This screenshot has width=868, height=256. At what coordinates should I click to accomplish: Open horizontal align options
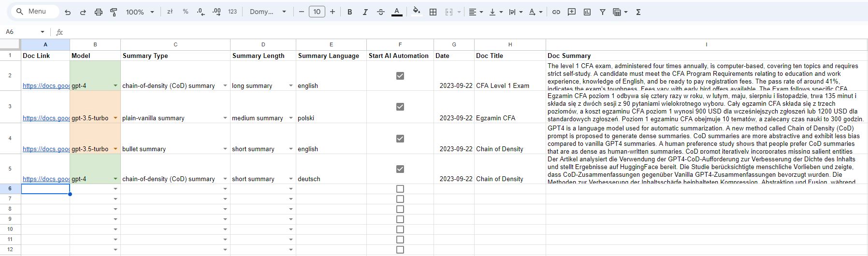click(476, 12)
